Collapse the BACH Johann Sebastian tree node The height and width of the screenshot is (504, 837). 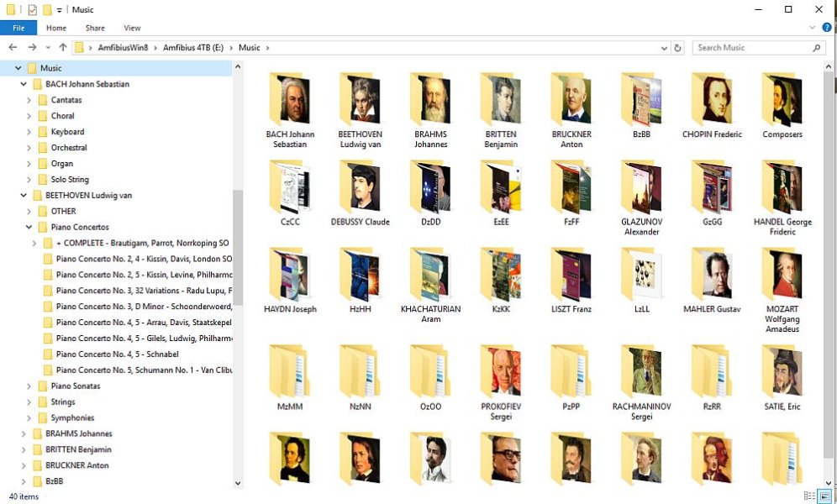tap(24, 84)
